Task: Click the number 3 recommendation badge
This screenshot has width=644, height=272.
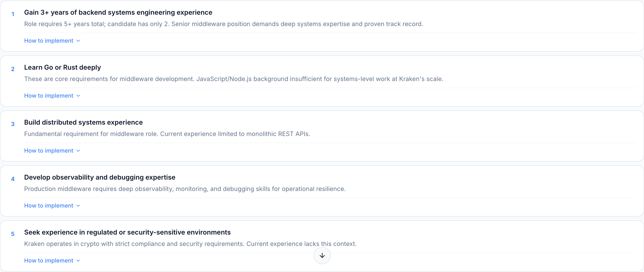Action: point(13,124)
